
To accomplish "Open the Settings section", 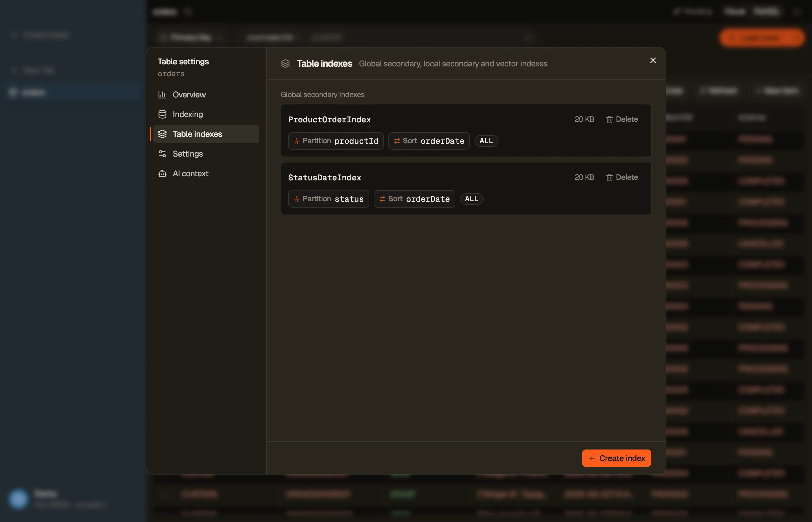I will 206,153.
